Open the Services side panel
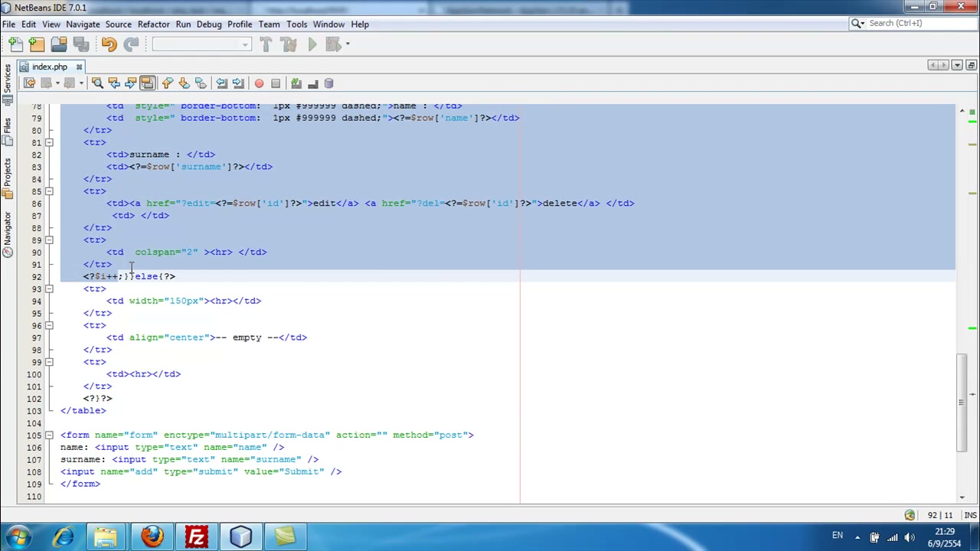Viewport: 980px width, 551px height. 8,84
